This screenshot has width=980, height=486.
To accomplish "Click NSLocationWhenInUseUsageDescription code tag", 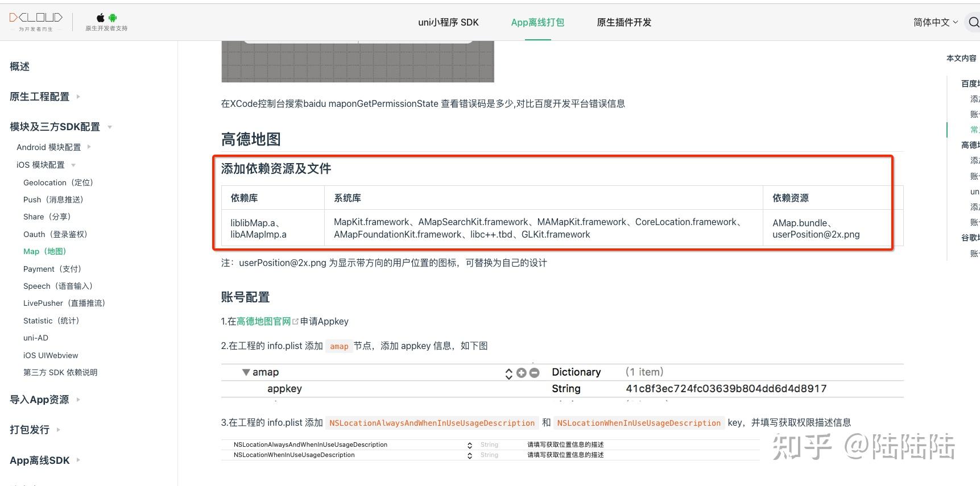I will [639, 423].
